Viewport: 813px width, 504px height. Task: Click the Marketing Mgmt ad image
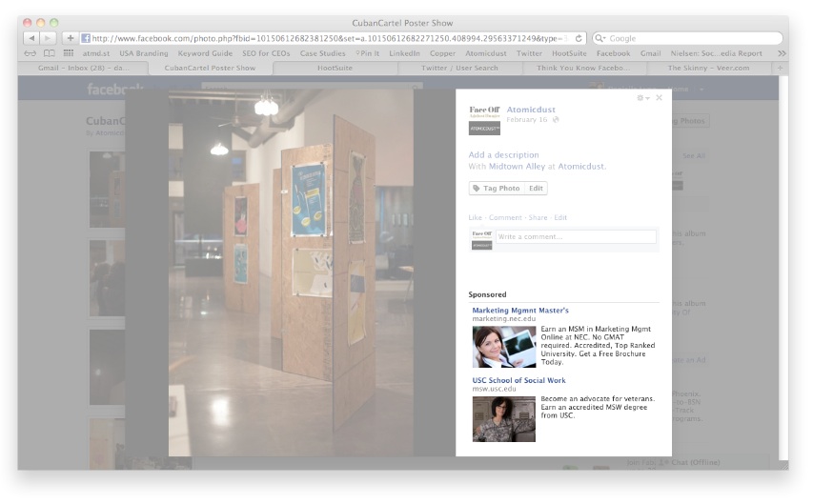tap(504, 347)
